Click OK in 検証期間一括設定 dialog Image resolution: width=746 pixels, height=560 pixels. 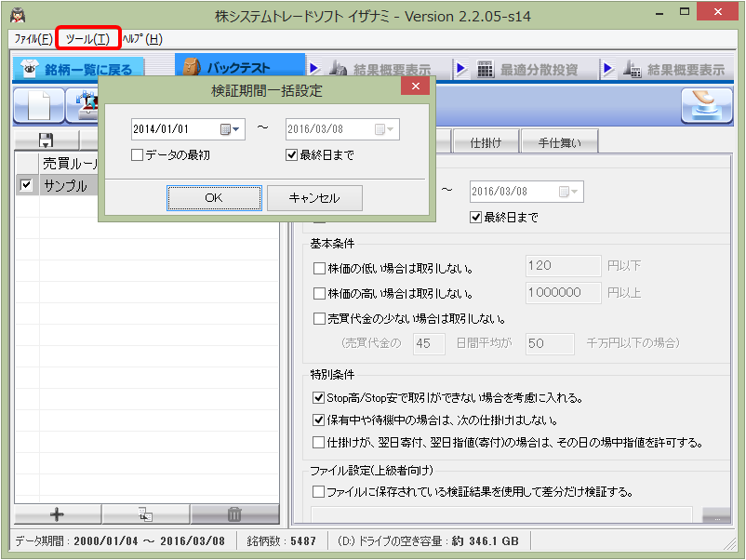(214, 198)
